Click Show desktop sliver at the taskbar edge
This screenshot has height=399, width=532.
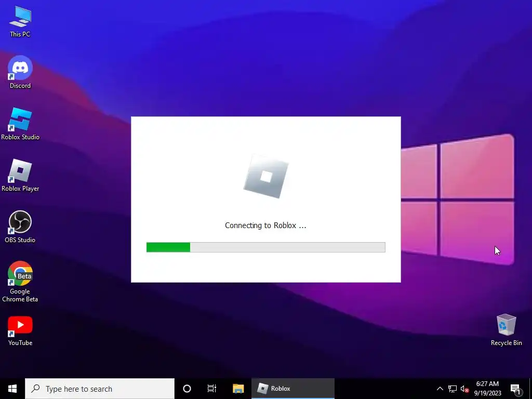tap(530, 389)
